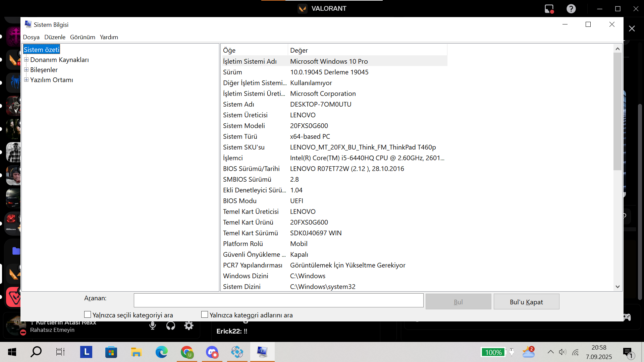Click the scroll down arrow in details list
Viewport: 644px width, 362px height.
(x=618, y=287)
